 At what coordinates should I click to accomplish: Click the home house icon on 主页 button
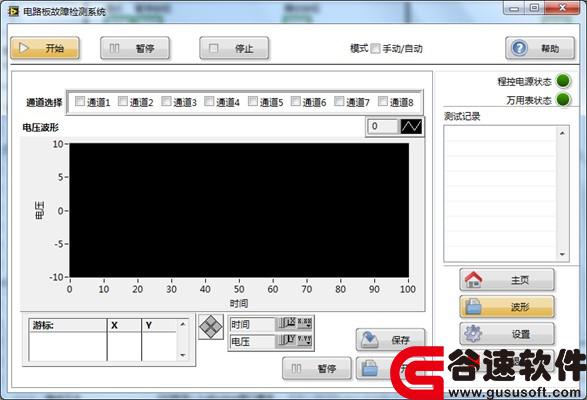474,279
